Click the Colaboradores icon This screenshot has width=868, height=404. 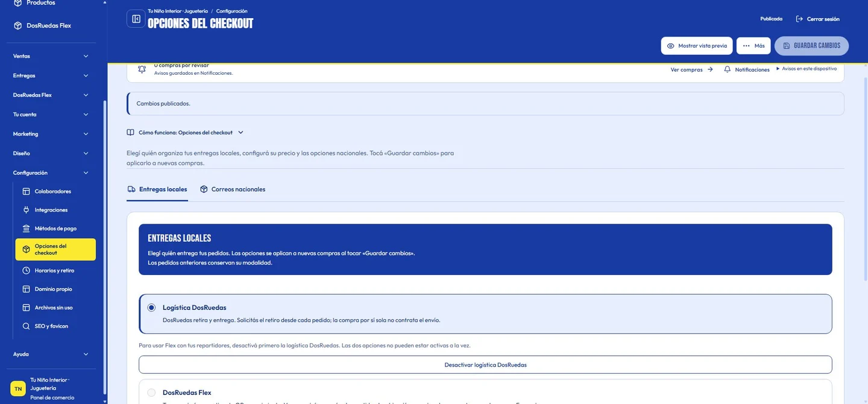click(x=26, y=191)
